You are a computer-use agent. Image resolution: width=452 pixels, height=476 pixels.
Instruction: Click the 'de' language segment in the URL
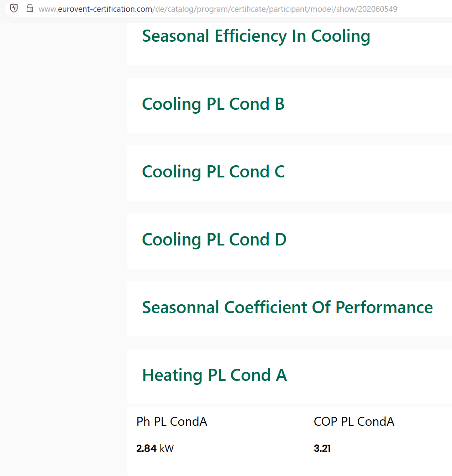point(159,9)
